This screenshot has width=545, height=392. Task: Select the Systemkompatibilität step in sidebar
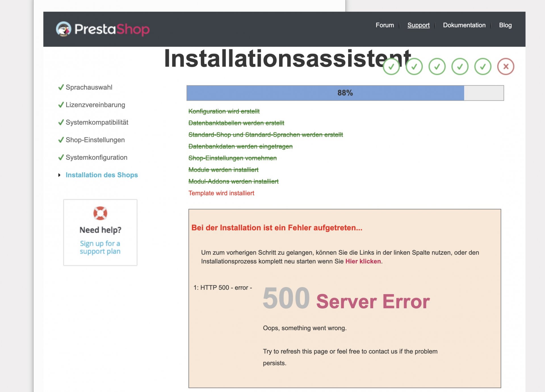coord(97,123)
